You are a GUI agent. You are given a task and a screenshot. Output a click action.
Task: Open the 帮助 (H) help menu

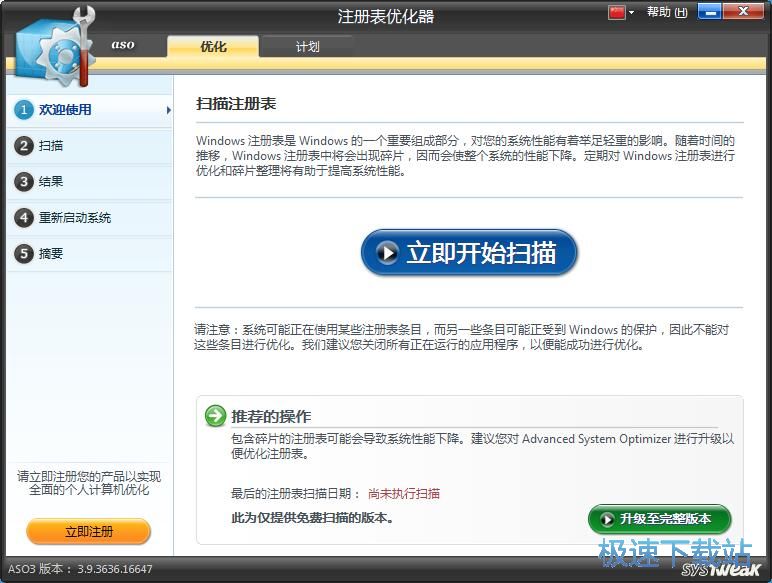667,12
